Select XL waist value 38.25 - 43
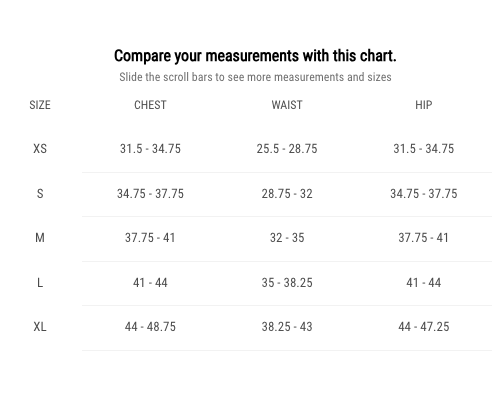Image resolution: width=492 pixels, height=409 pixels. pos(287,327)
